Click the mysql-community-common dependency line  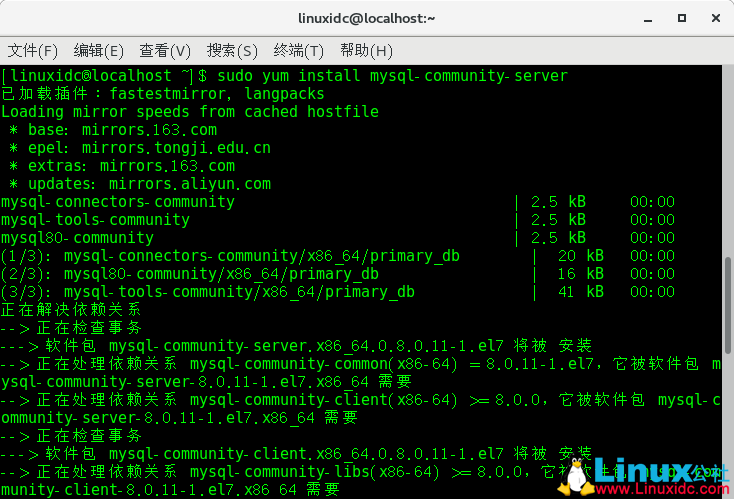pos(361,373)
